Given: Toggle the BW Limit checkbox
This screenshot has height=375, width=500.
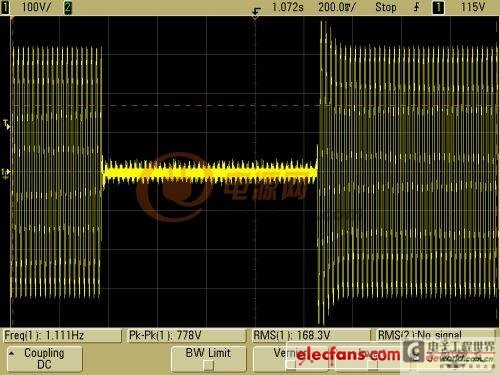Looking at the screenshot, I should coord(209,366).
